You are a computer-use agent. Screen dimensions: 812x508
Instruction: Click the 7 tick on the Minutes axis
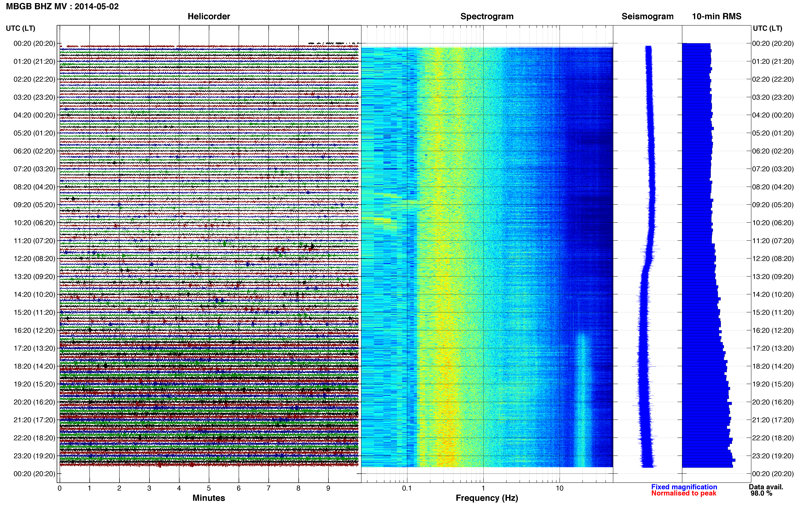[269, 488]
